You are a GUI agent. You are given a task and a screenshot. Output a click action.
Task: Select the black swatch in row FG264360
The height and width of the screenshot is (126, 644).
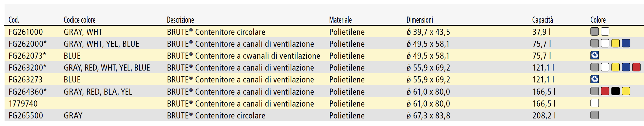[x=615, y=91]
